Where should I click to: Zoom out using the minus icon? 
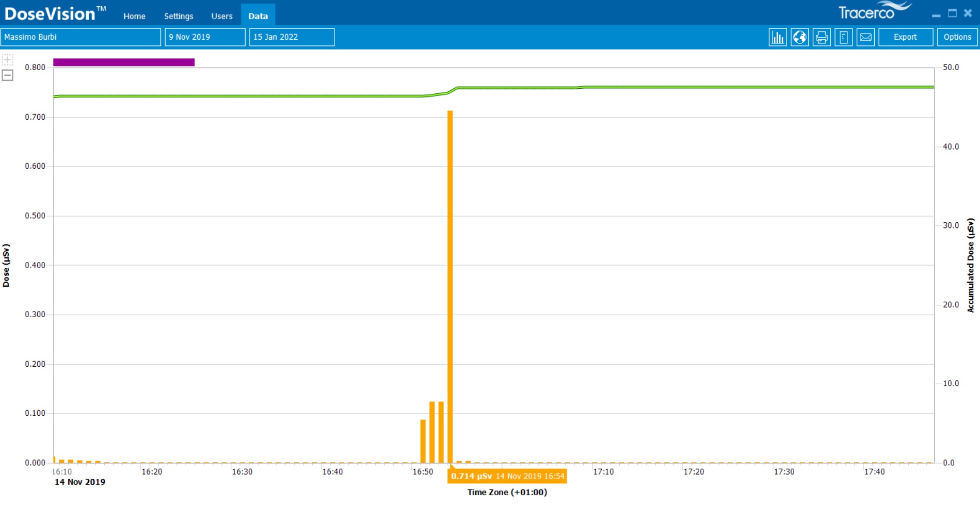pyautogui.click(x=7, y=75)
